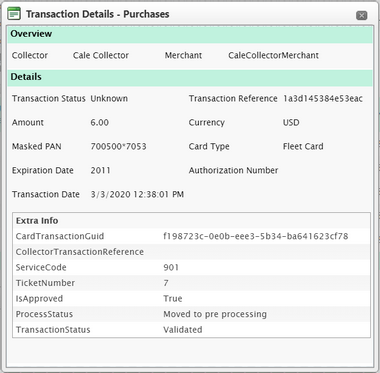Click the Transaction Details window icon
The height and width of the screenshot is (373, 380).
pos(14,14)
